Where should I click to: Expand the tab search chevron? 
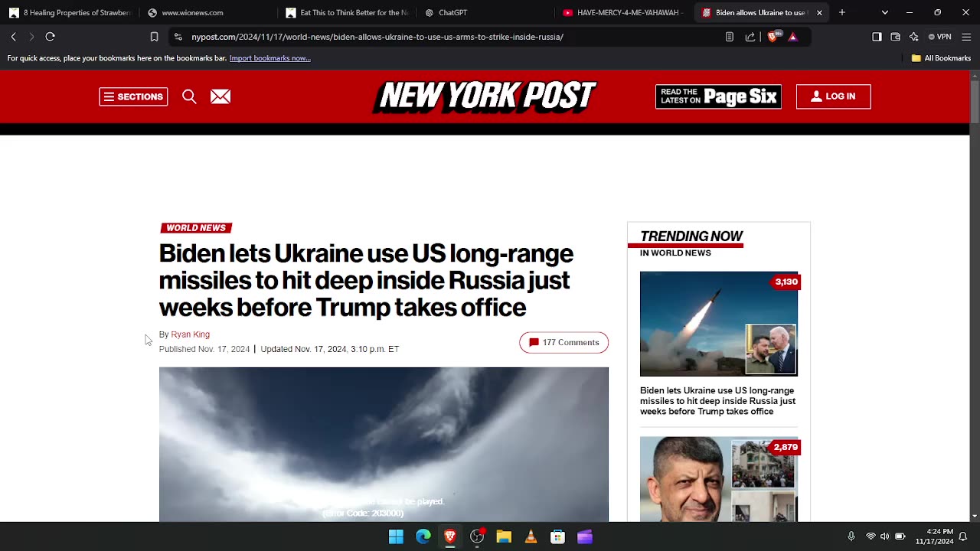point(885,12)
